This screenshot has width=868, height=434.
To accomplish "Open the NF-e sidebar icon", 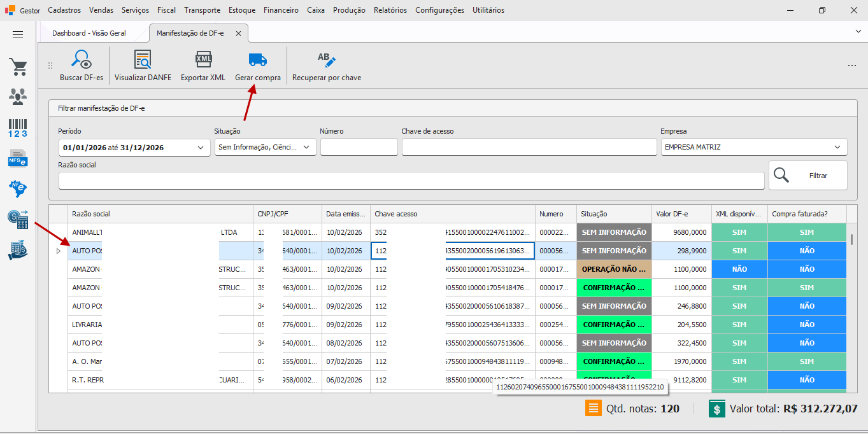I will 17,188.
